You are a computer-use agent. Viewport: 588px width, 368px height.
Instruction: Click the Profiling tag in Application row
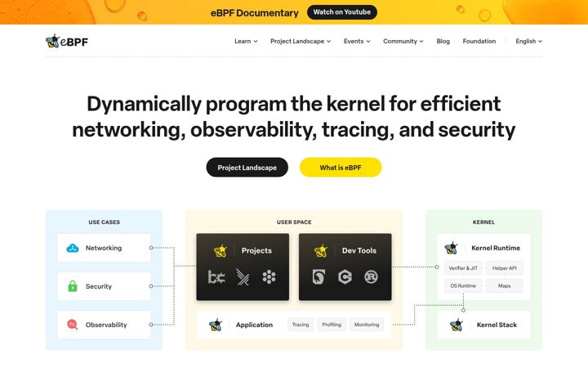tap(332, 325)
